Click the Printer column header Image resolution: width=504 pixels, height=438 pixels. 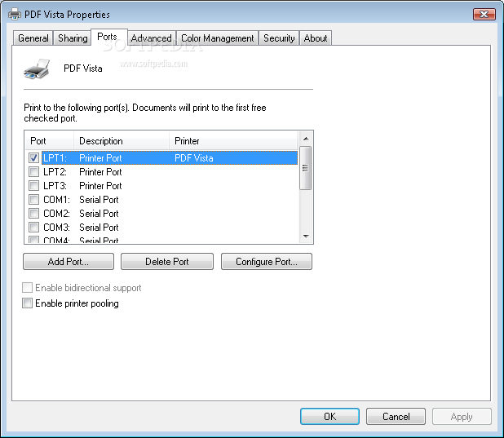[234, 141]
